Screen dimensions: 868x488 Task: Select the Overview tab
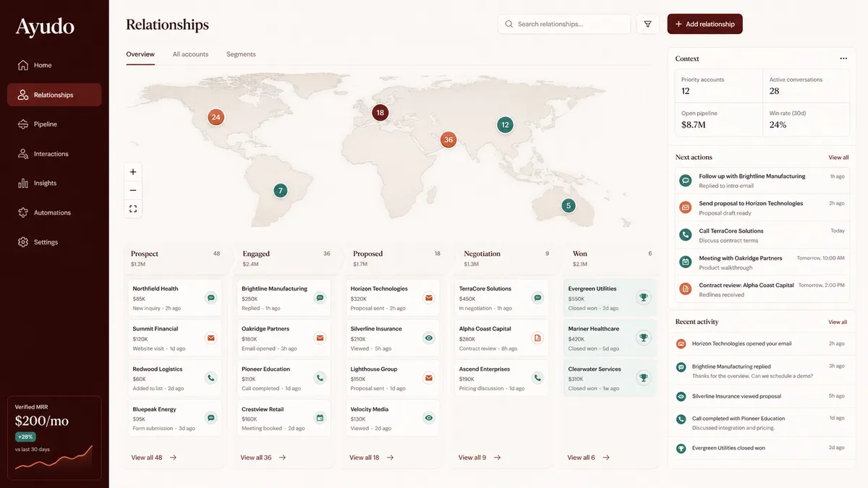(x=140, y=54)
